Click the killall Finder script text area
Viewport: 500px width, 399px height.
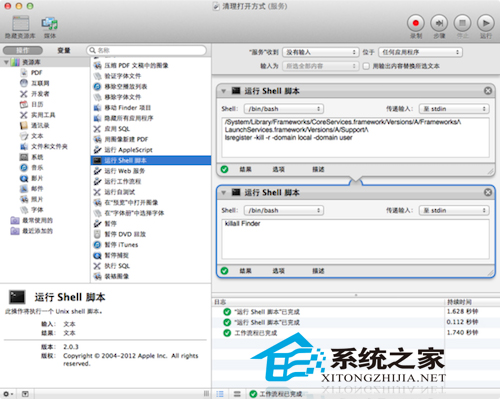(x=355, y=239)
